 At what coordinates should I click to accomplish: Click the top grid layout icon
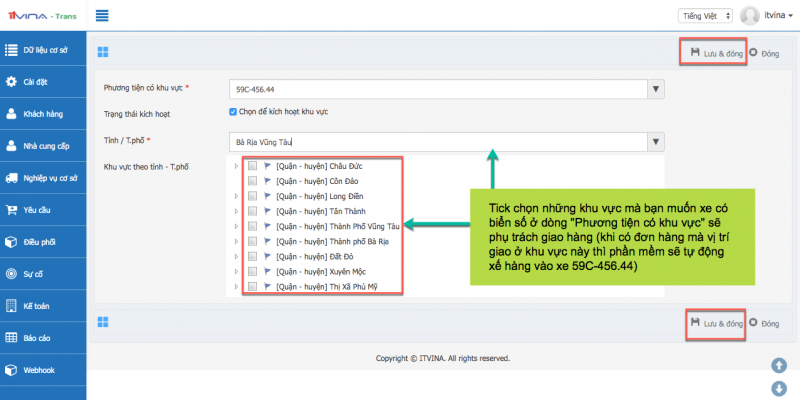point(103,52)
